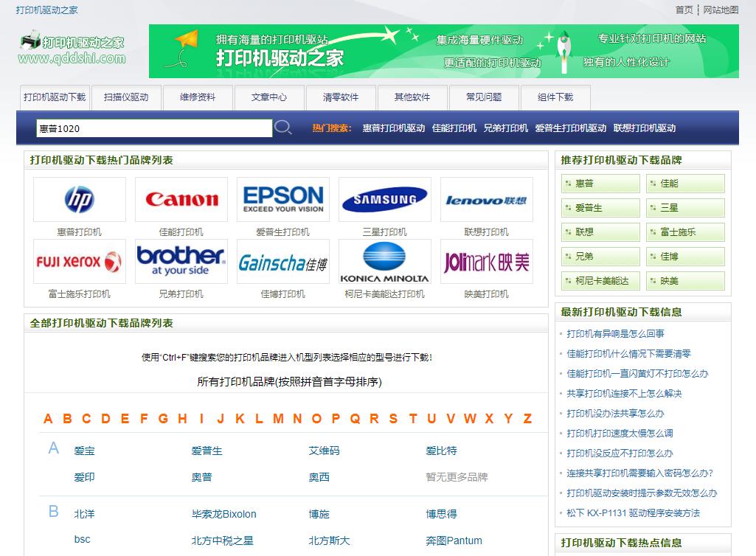The height and width of the screenshot is (556, 756).
Task: Select the lenovo 联想 brand logo
Action: tap(486, 198)
